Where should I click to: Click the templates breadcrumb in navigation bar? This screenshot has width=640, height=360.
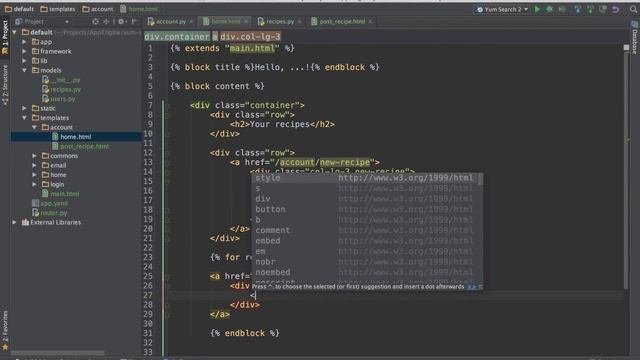(58, 9)
